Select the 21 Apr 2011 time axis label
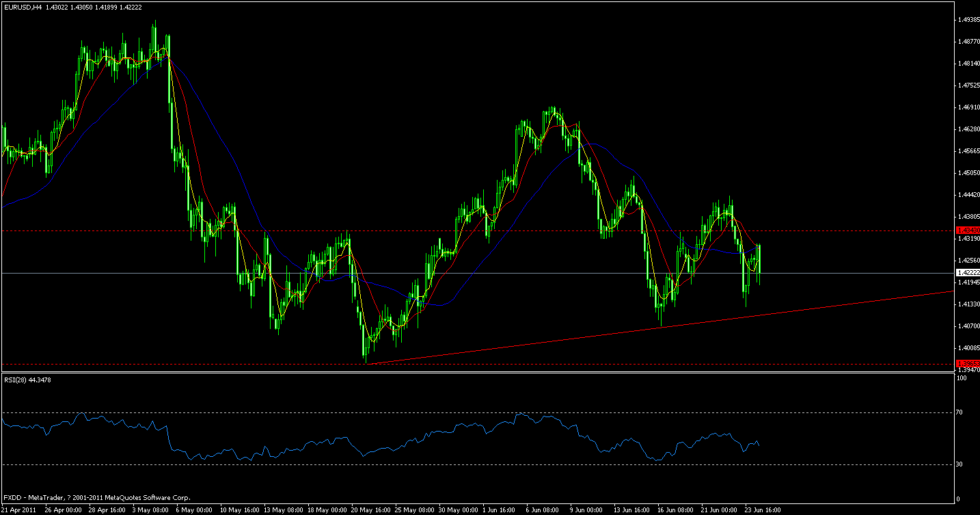Screen dimensions: 980x515 18,509
